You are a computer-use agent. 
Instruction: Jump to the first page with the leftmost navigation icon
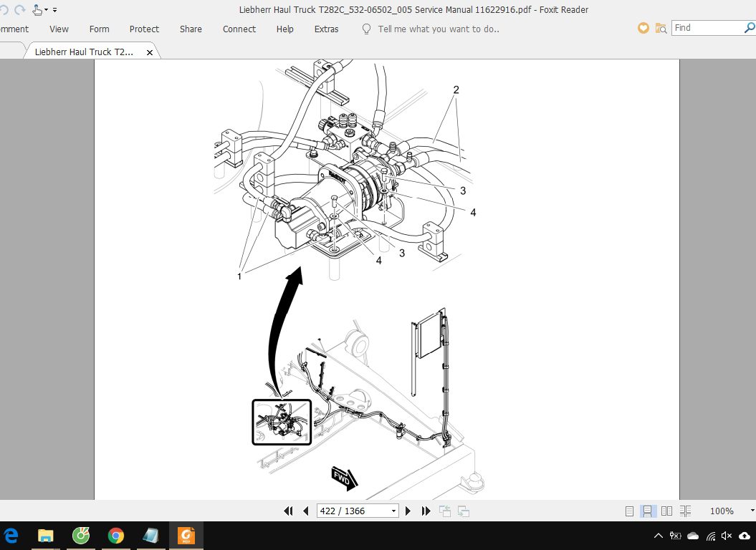tap(288, 511)
